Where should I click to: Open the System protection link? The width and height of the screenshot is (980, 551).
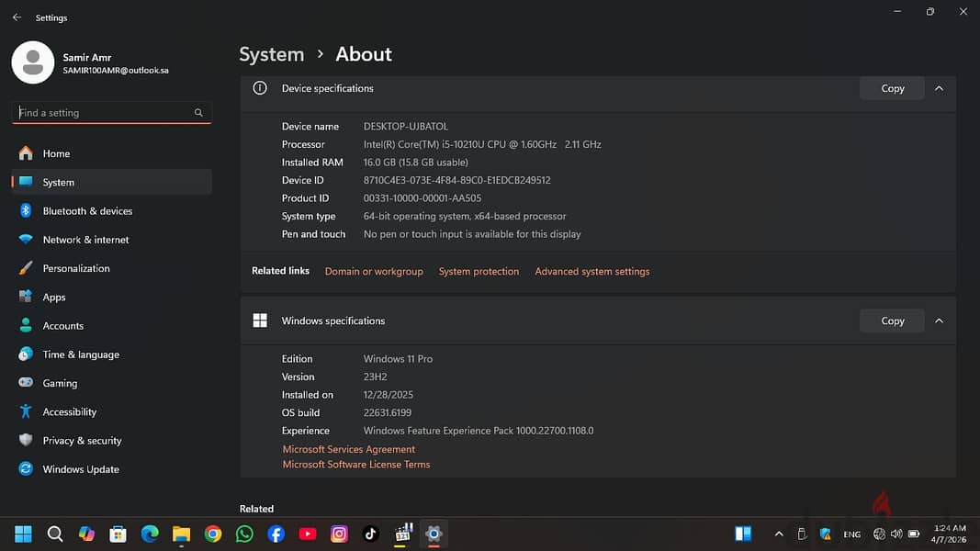tap(479, 271)
